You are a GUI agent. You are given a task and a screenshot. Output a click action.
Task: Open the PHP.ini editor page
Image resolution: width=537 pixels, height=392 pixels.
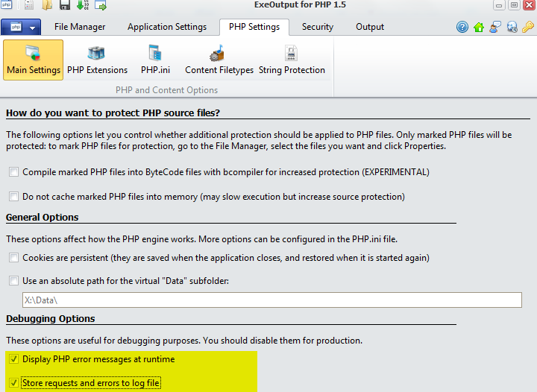point(155,60)
